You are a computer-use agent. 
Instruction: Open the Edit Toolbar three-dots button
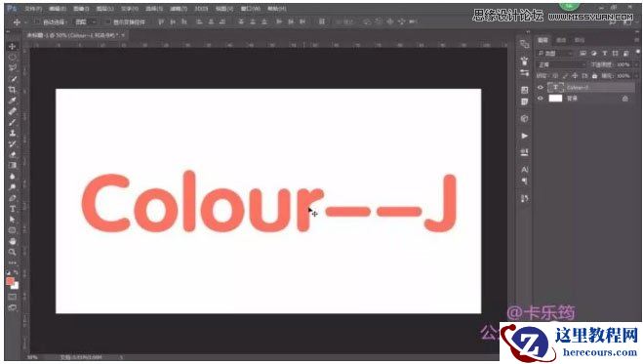(x=13, y=263)
